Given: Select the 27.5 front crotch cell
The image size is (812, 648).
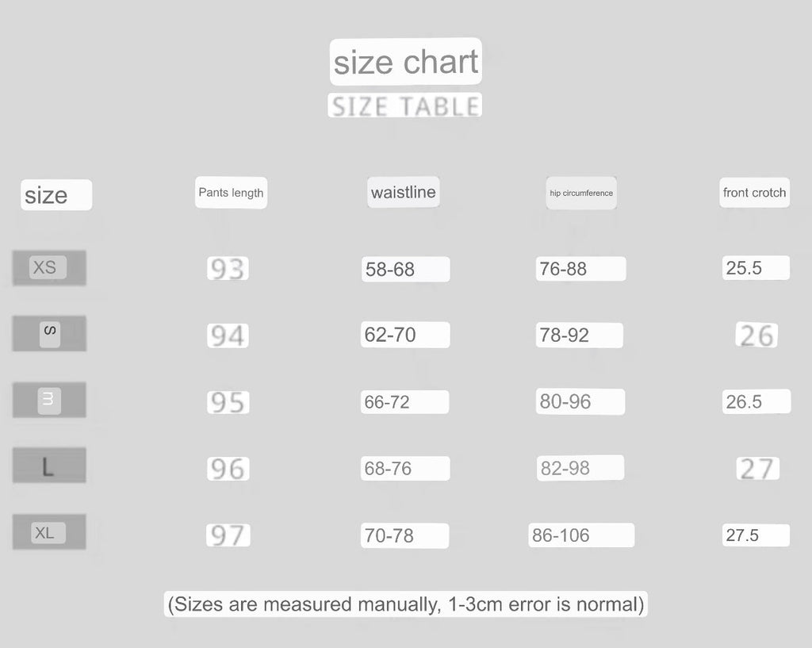Looking at the screenshot, I should coord(756,535).
